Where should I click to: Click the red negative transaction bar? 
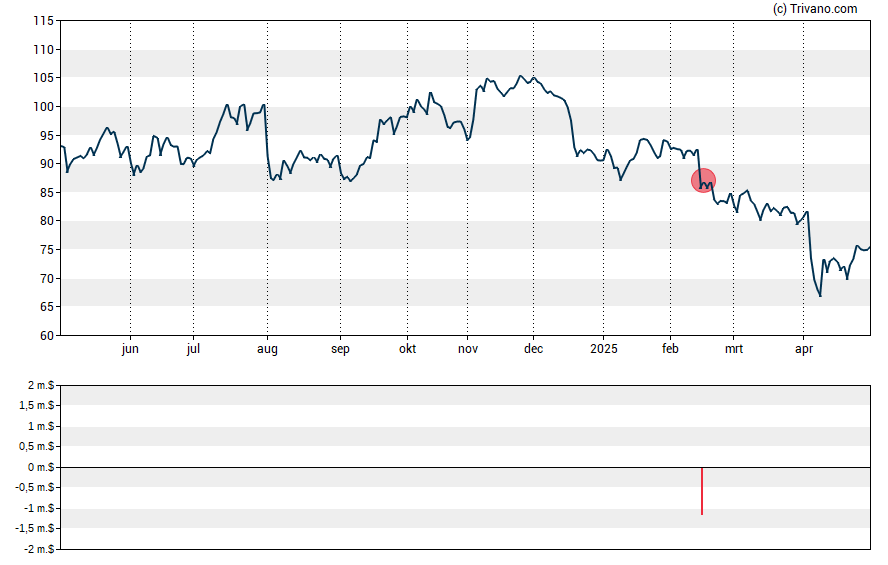(x=702, y=491)
